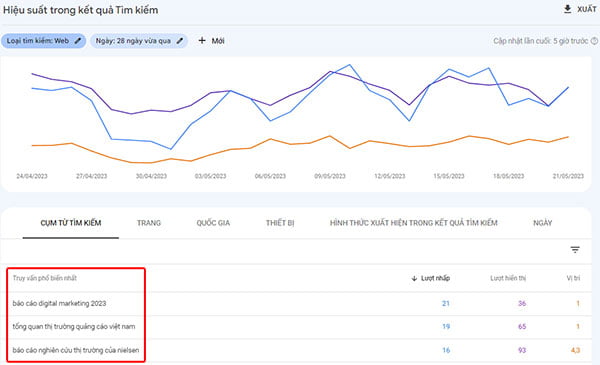The image size is (600, 365).
Task: Click the plus icon to add new filter
Action: pyautogui.click(x=202, y=41)
